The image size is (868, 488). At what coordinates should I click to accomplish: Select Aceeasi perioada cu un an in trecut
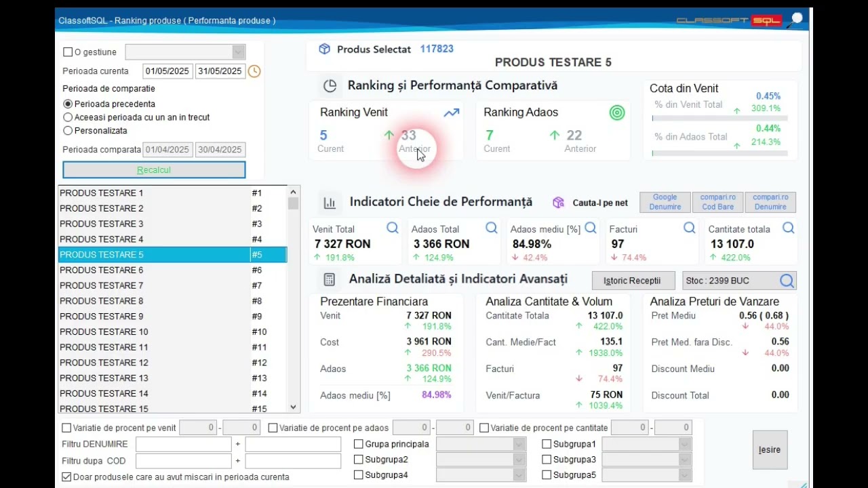(x=68, y=117)
